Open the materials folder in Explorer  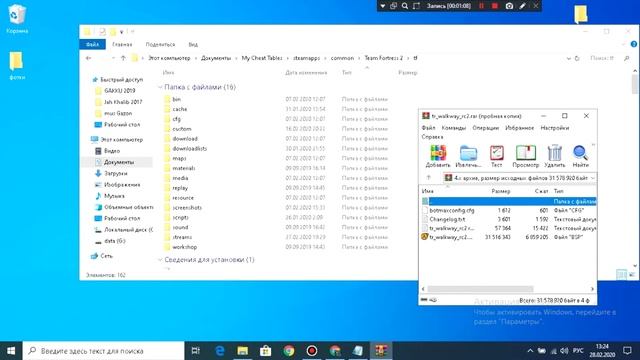pyautogui.click(x=184, y=168)
